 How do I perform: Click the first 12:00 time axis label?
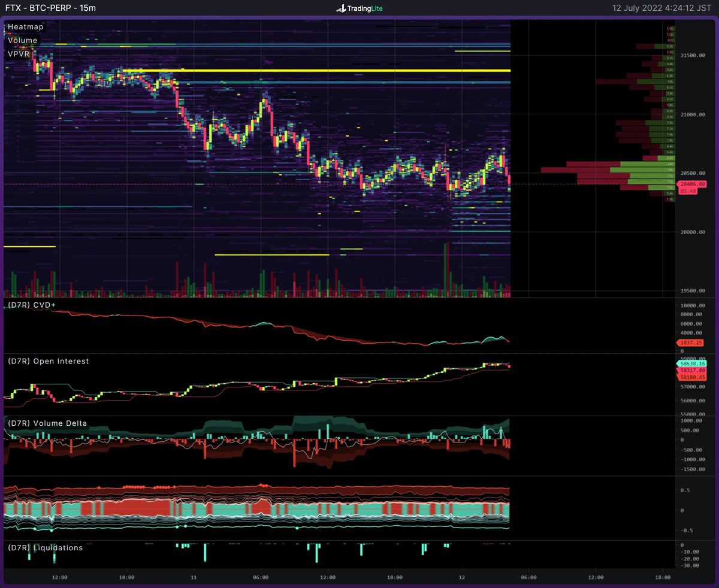[x=59, y=578]
